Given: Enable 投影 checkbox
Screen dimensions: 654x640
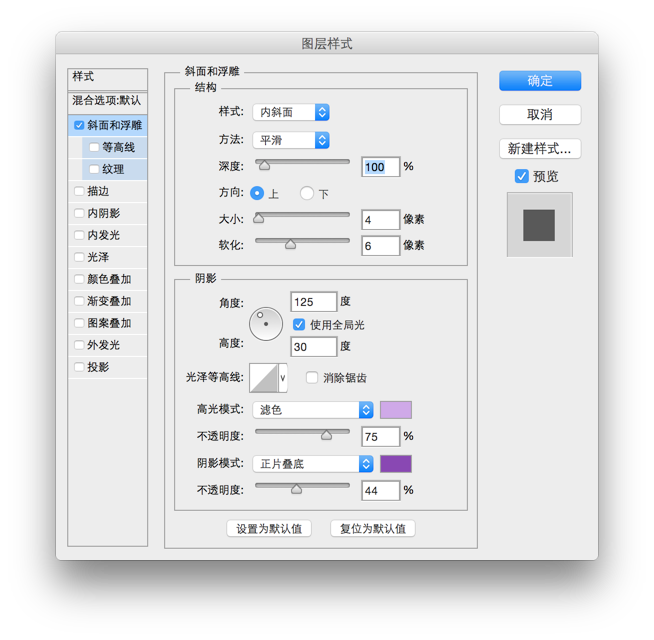Looking at the screenshot, I should [79, 367].
